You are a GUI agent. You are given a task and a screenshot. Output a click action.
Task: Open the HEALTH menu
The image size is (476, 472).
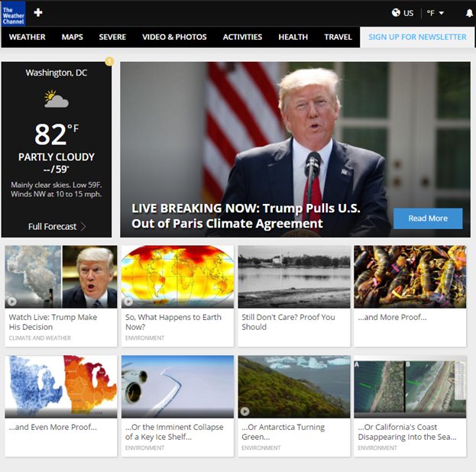[x=293, y=37]
